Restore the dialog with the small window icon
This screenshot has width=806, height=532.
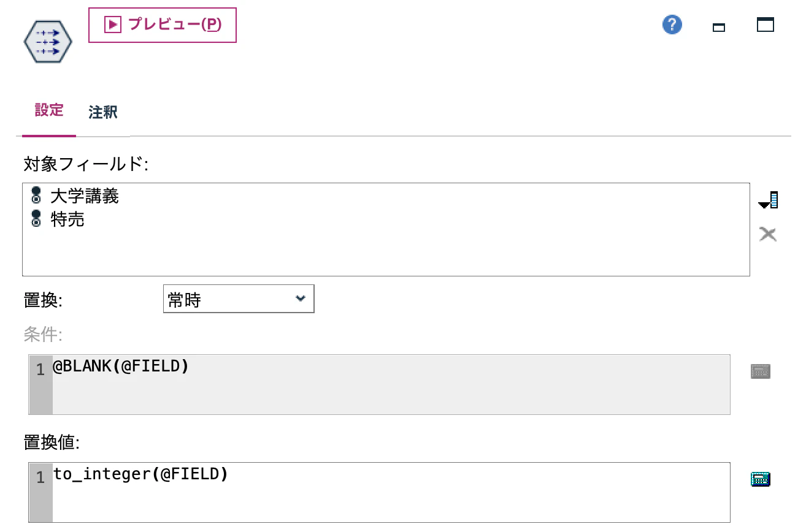click(x=718, y=27)
